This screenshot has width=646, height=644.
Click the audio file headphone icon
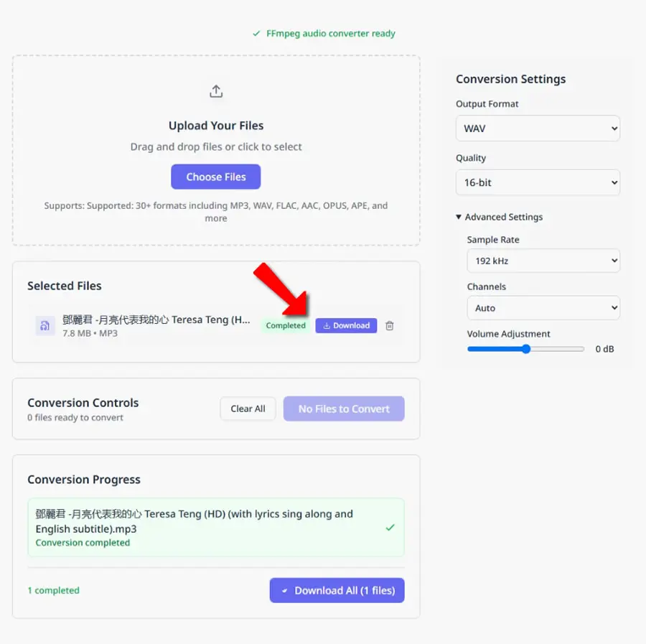pos(45,326)
